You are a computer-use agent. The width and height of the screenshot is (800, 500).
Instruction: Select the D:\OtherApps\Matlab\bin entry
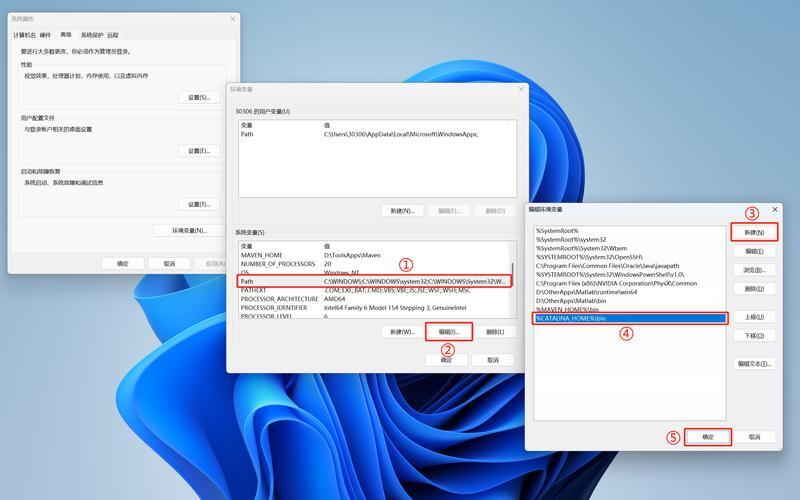pyautogui.click(x=630, y=301)
